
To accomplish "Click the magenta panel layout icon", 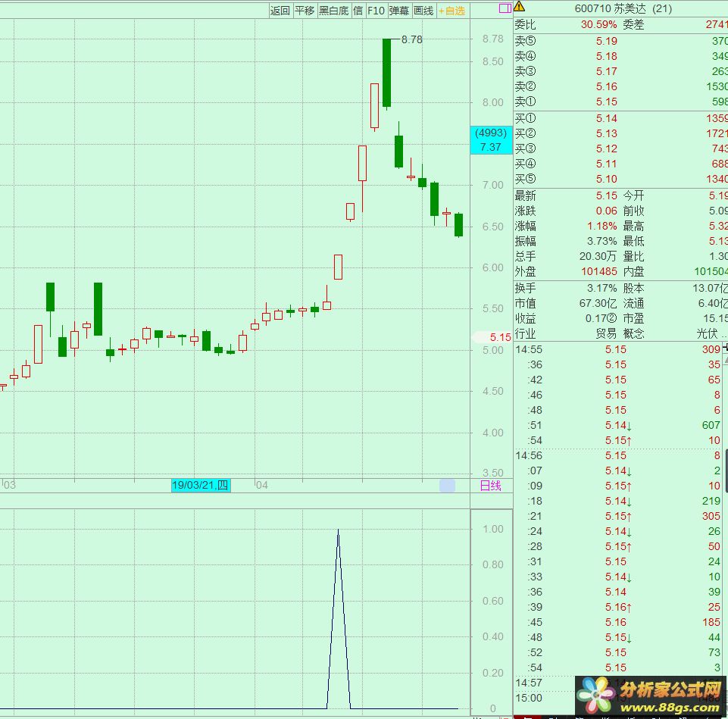I will [x=505, y=8].
